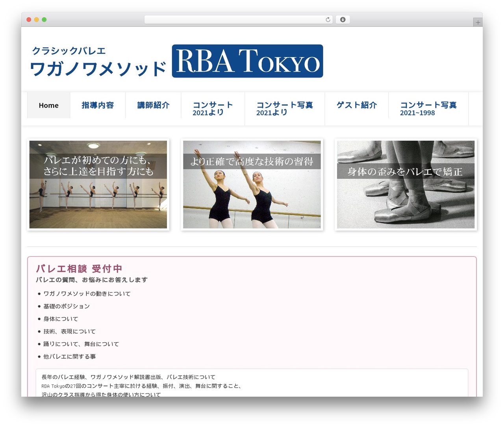Select the Home menu item

pyautogui.click(x=48, y=105)
